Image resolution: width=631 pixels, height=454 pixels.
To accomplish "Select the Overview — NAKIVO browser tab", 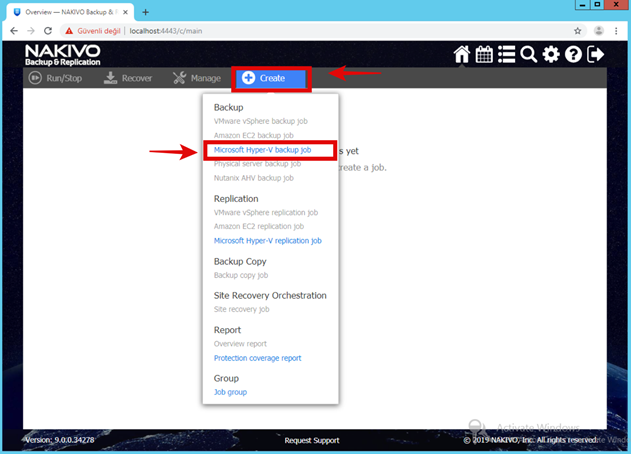I will coord(70,12).
